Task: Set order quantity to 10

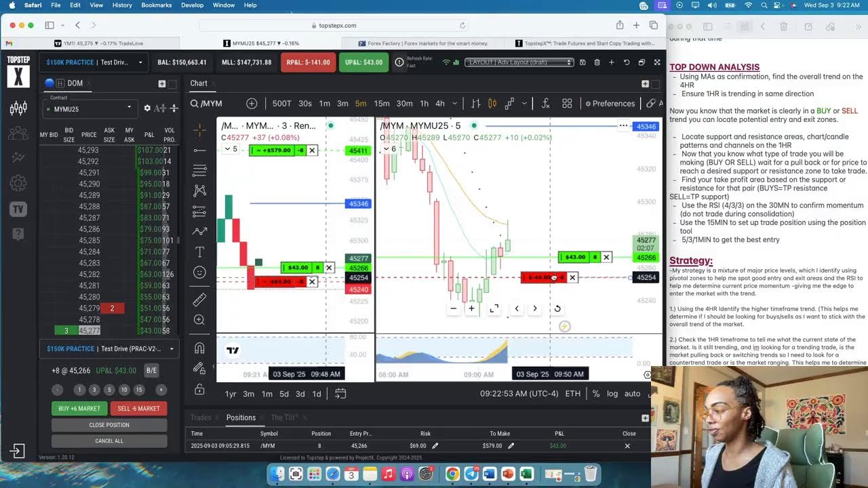Action: tap(124, 390)
